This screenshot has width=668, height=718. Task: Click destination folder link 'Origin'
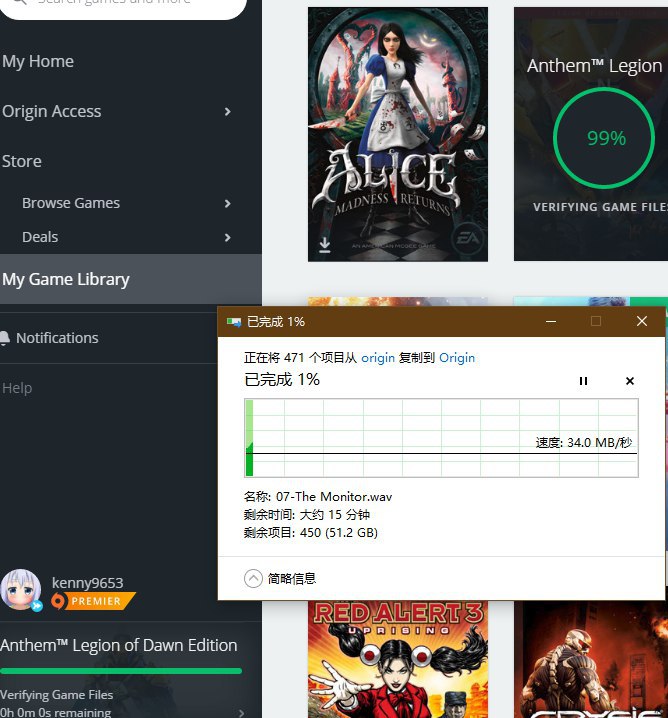click(457, 358)
